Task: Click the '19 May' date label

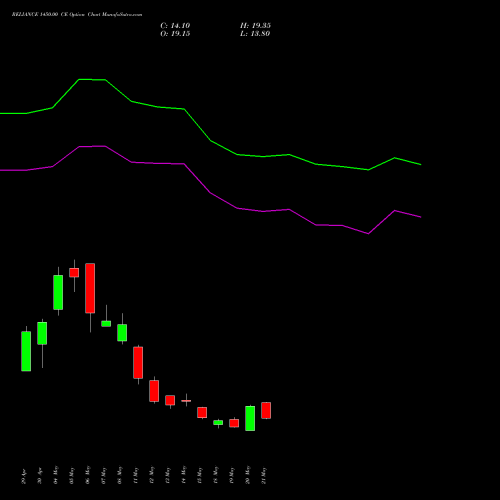Action: [x=232, y=475]
